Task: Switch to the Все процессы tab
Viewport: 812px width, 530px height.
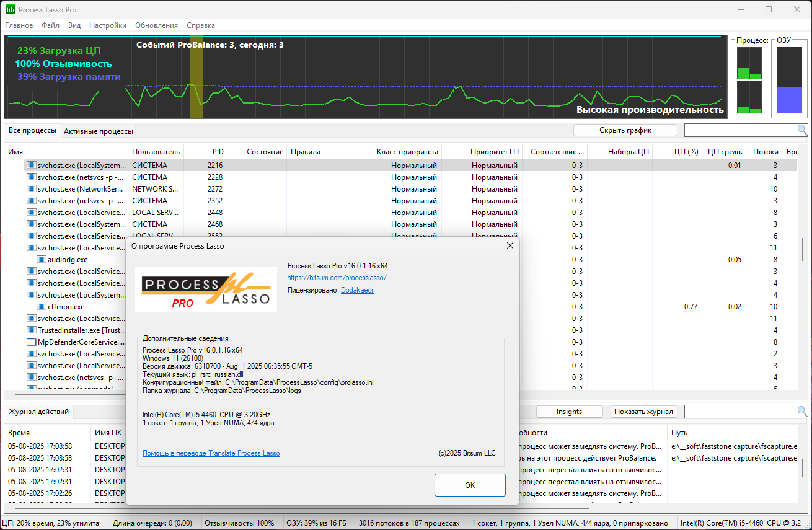Action: click(32, 131)
